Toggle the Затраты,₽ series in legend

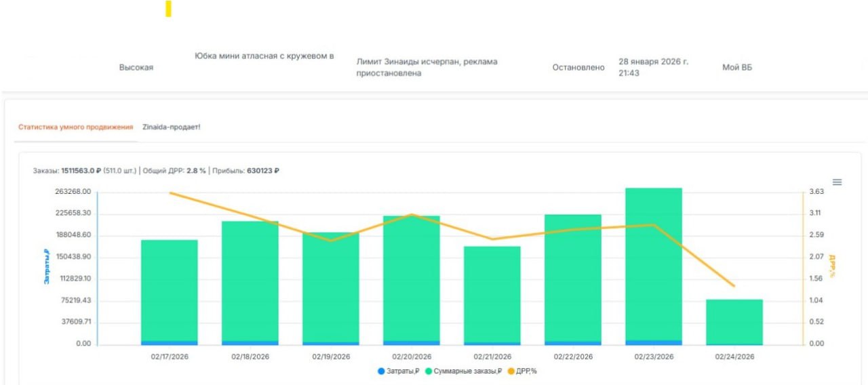(399, 371)
